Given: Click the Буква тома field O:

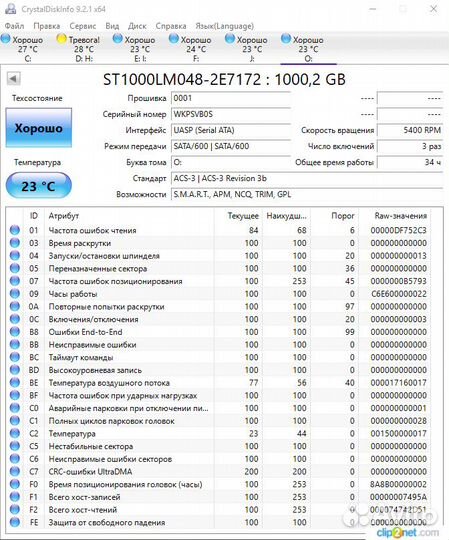Looking at the screenshot, I should pyautogui.click(x=231, y=162).
